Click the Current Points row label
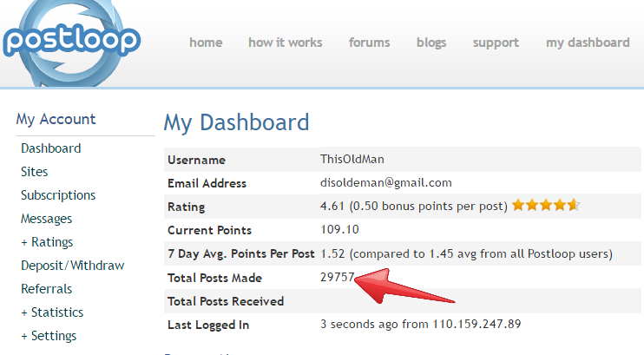The width and height of the screenshot is (644, 355). pyautogui.click(x=209, y=230)
